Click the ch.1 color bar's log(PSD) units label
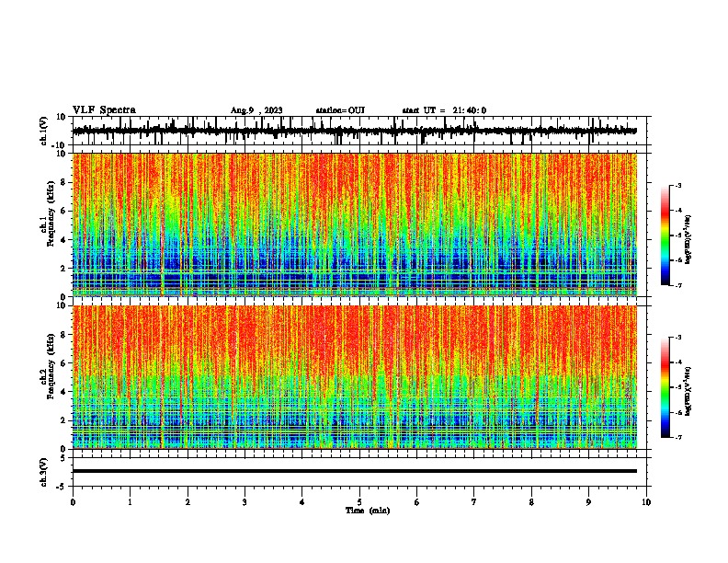The height and width of the screenshot is (563, 728). tap(688, 239)
